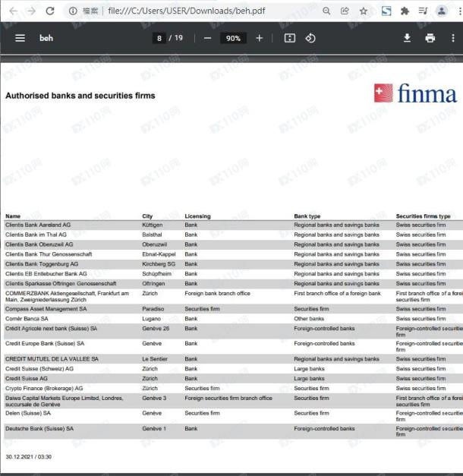Click Compass Asset Management SA
This screenshot has width=463, height=476.
click(46, 309)
